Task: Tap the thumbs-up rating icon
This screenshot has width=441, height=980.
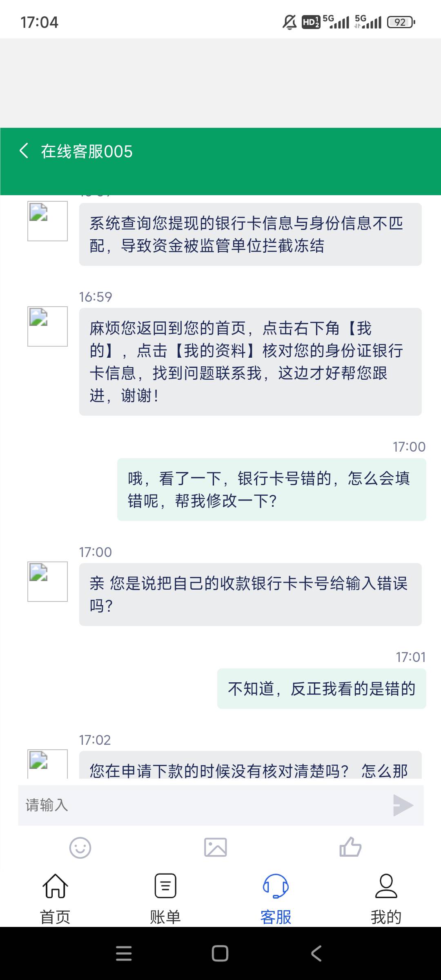Action: tap(350, 847)
